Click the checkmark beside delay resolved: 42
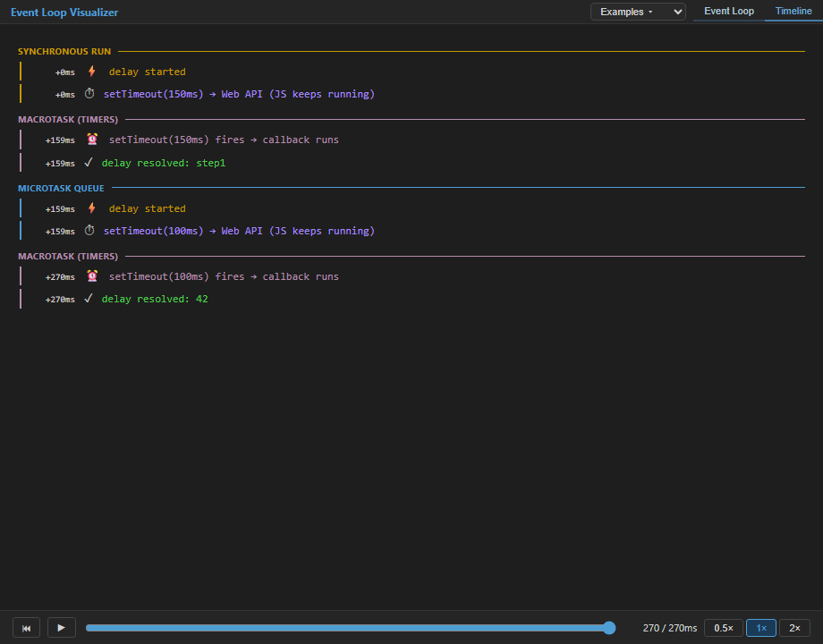This screenshot has height=644, width=823. pos(89,298)
